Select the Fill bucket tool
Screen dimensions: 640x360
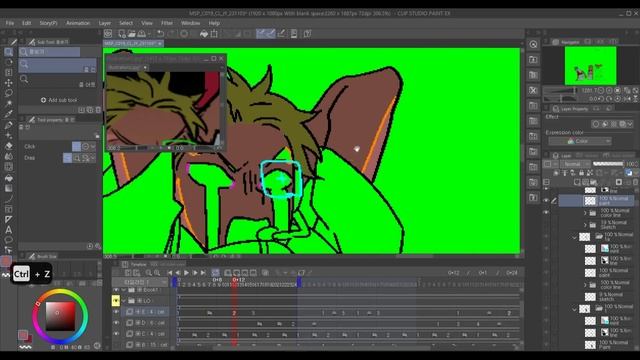pos(9,178)
